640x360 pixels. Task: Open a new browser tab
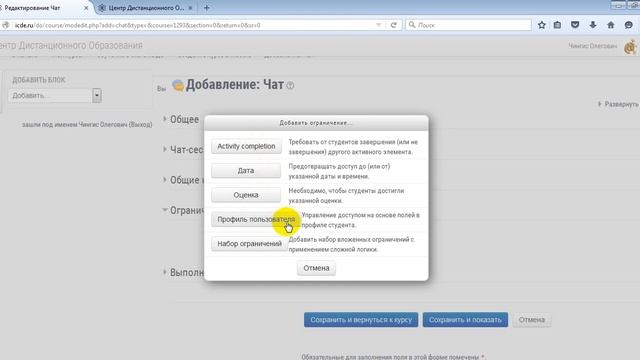[207, 8]
